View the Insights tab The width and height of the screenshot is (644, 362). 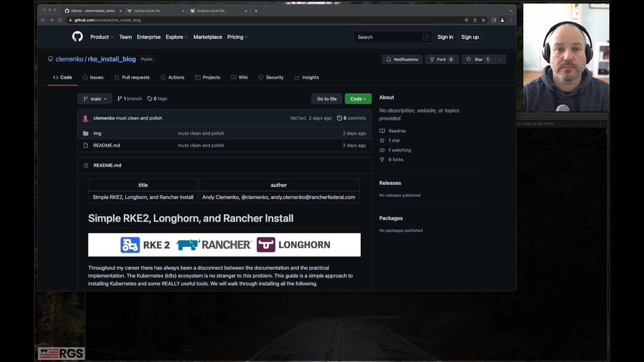(307, 77)
